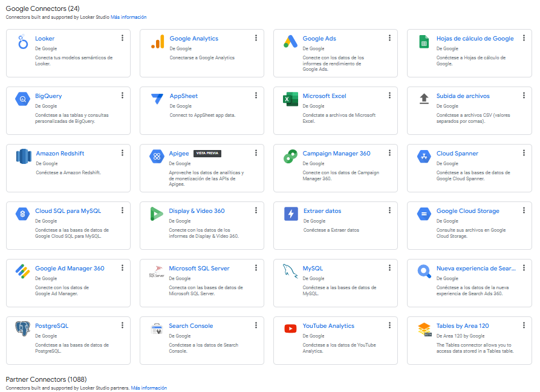This screenshot has height=392, width=540.
Task: Open more options for Google Analytics
Action: (256, 38)
